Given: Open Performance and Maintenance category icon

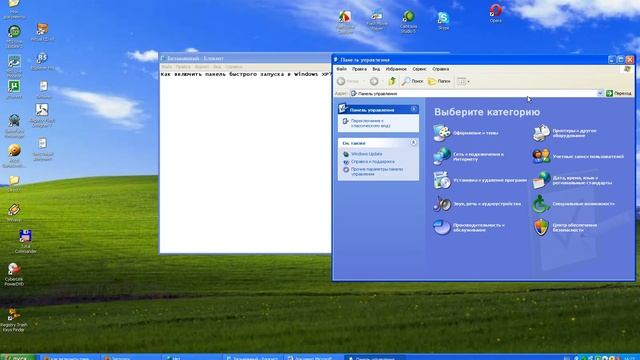Looking at the screenshot, I should point(442,227).
